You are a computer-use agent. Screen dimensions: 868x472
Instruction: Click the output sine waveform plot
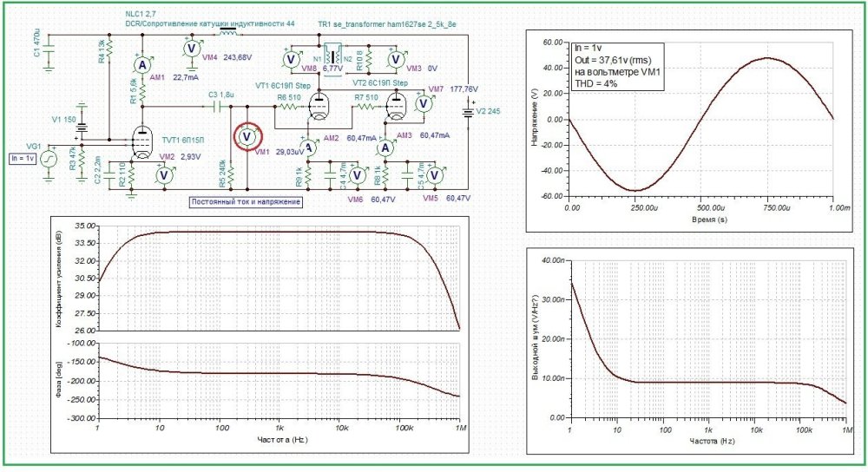point(701,120)
